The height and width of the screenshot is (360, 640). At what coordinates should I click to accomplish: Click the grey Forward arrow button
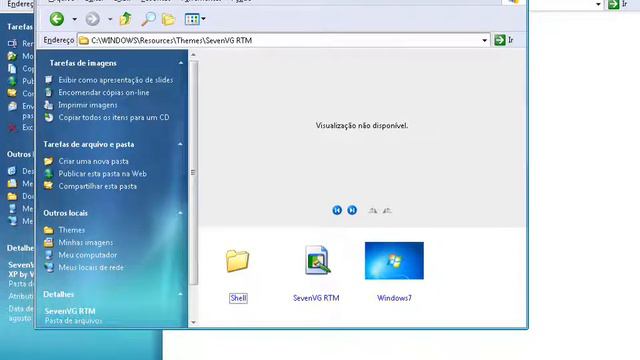tap(93, 19)
